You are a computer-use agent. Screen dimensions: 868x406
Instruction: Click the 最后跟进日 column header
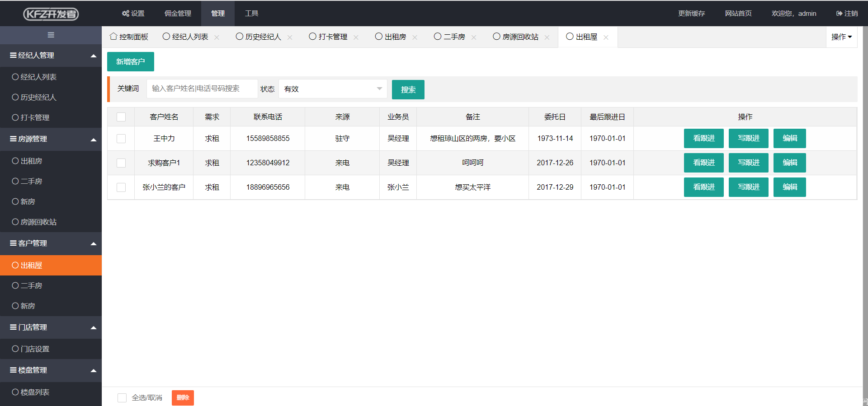[607, 117]
